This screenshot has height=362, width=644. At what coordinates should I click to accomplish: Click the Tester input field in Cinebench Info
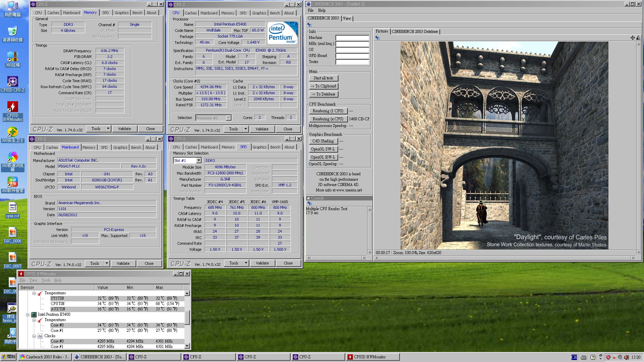(352, 62)
